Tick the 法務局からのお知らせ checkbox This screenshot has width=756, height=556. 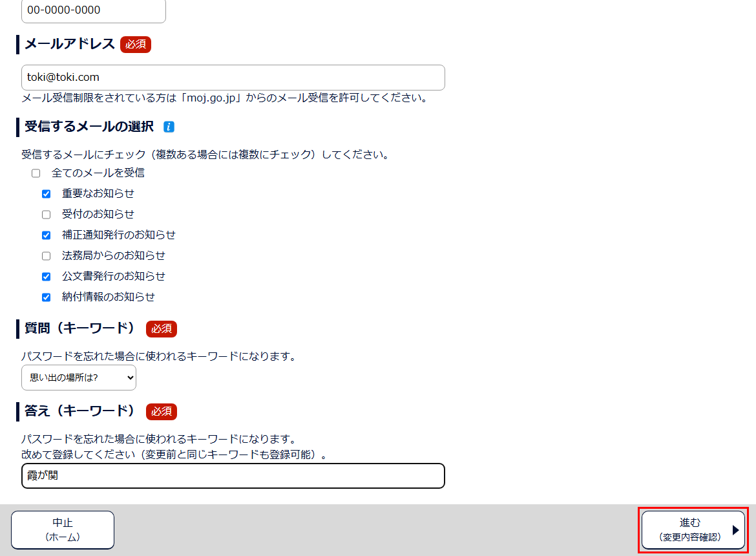pos(47,256)
